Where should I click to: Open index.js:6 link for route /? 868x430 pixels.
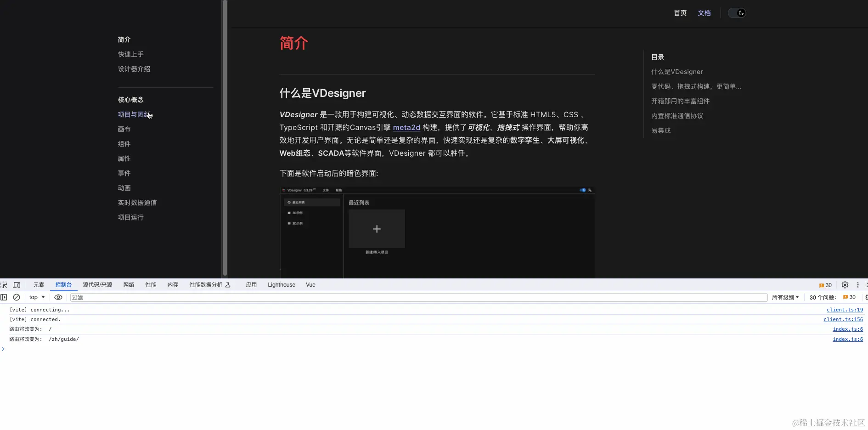point(848,329)
